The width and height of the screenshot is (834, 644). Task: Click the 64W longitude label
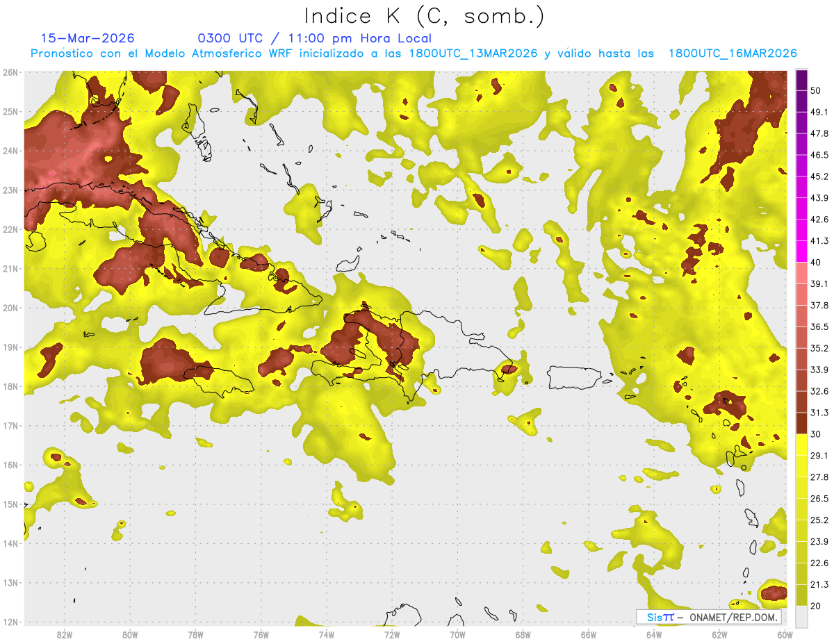click(654, 634)
